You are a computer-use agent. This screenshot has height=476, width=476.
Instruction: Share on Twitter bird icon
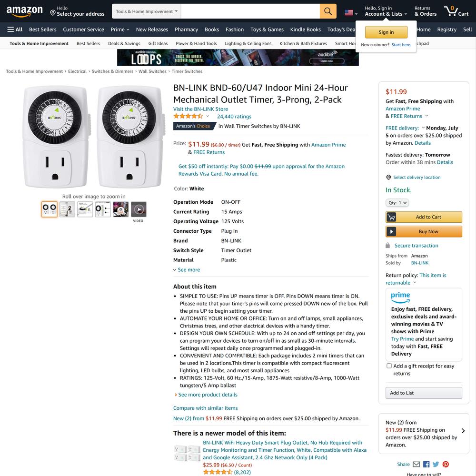pyautogui.click(x=436, y=464)
